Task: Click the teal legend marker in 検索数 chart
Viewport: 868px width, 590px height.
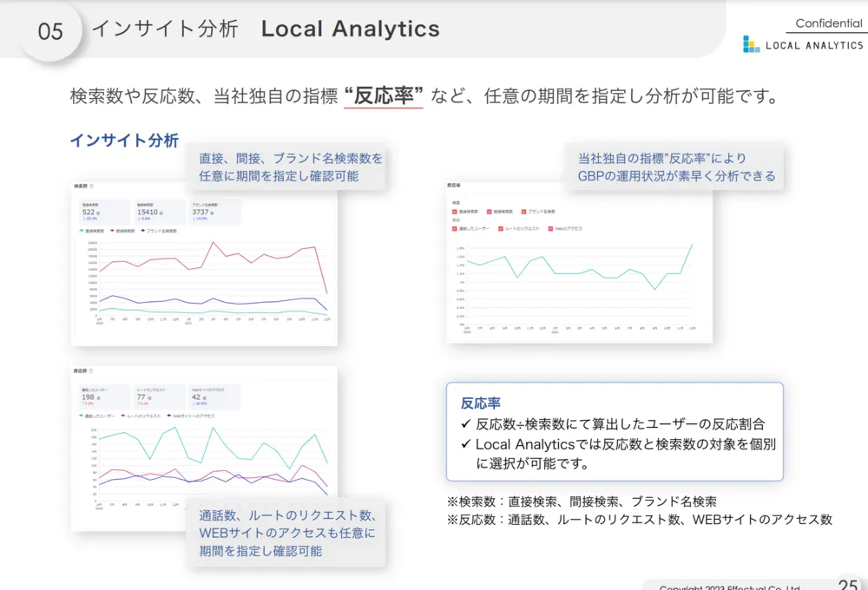Action: coord(82,231)
